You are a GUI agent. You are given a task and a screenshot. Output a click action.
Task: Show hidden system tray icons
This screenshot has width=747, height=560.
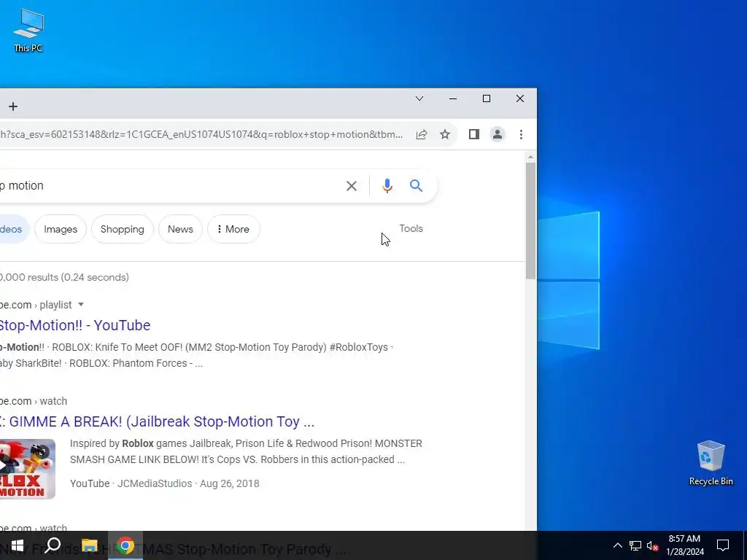click(x=617, y=545)
